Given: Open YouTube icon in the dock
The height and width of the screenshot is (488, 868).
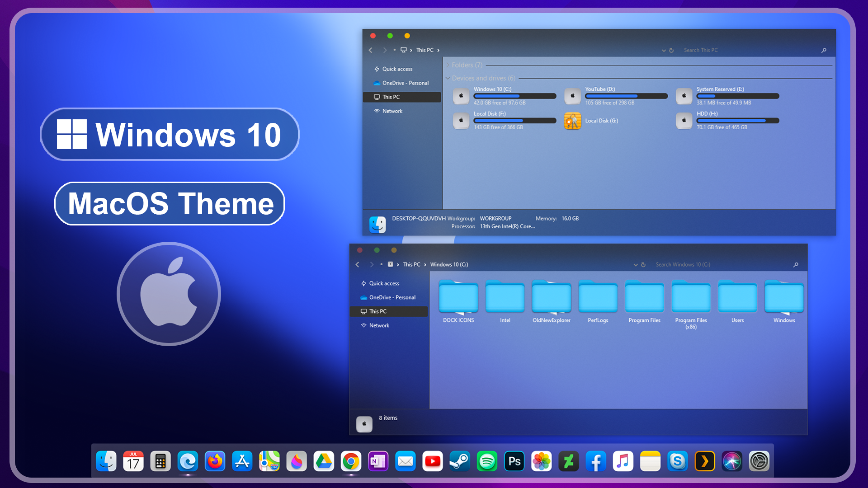Looking at the screenshot, I should 433,461.
